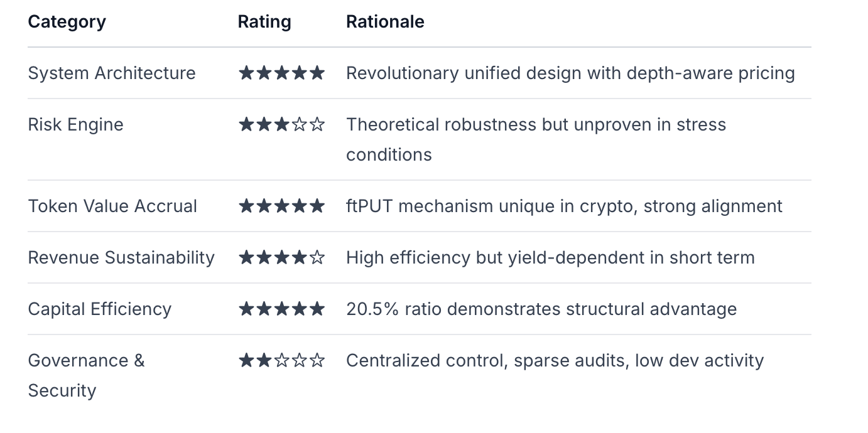Select the System Architecture category cell
Image resolution: width=868 pixels, height=433 pixels.
pyautogui.click(x=112, y=73)
